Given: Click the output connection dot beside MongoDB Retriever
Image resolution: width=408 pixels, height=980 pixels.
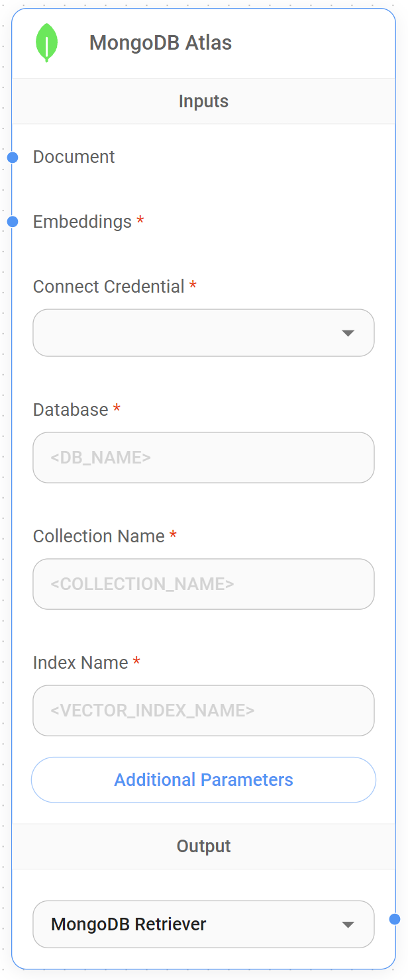Looking at the screenshot, I should [396, 919].
